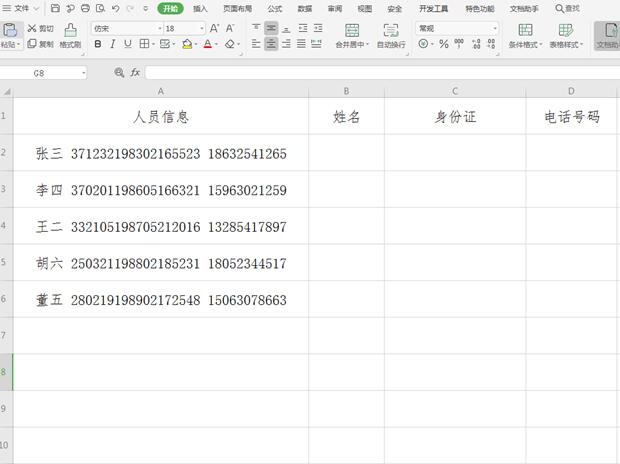
Task: Toggle center horizontal alignment
Action: pos(271,44)
